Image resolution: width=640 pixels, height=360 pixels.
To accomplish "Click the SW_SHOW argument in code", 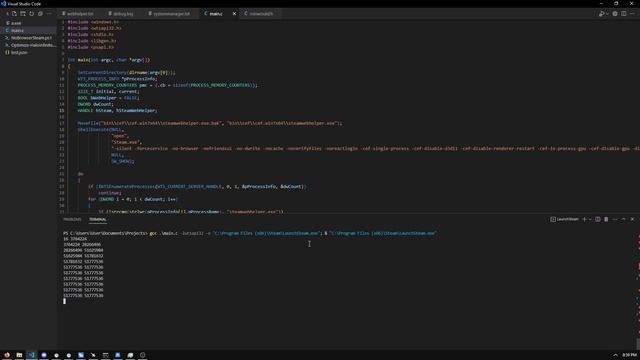I will click(x=122, y=162).
